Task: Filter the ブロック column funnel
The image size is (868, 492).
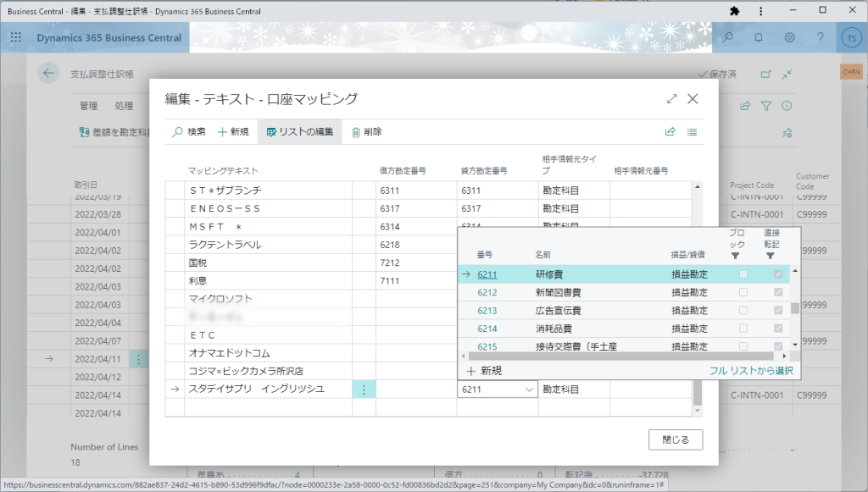Action: coord(735,256)
